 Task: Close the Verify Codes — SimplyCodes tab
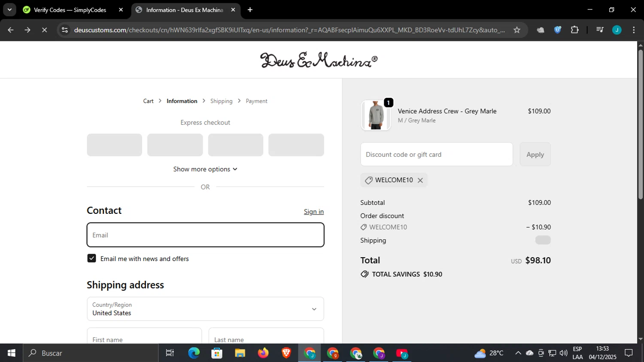click(121, 10)
